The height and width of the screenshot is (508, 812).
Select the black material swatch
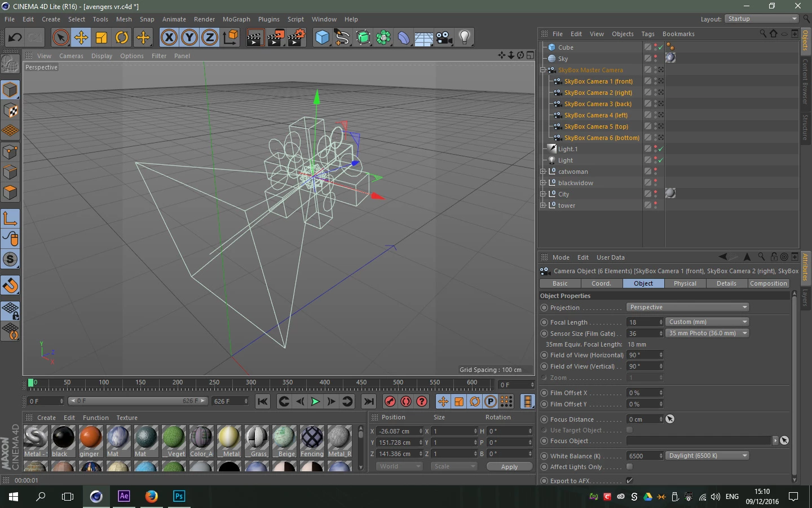pos(63,441)
